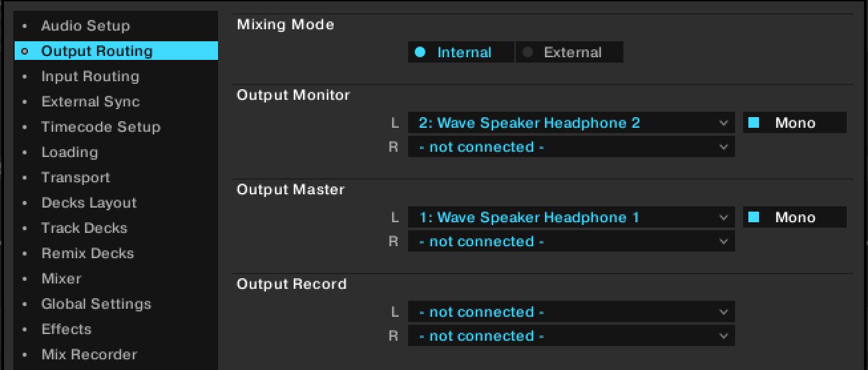Switch to Transport settings
The image size is (868, 370).
76,178
